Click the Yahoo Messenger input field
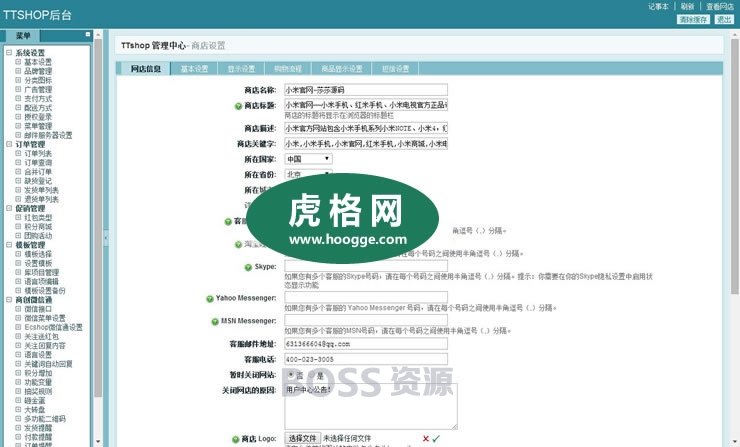 click(x=366, y=297)
